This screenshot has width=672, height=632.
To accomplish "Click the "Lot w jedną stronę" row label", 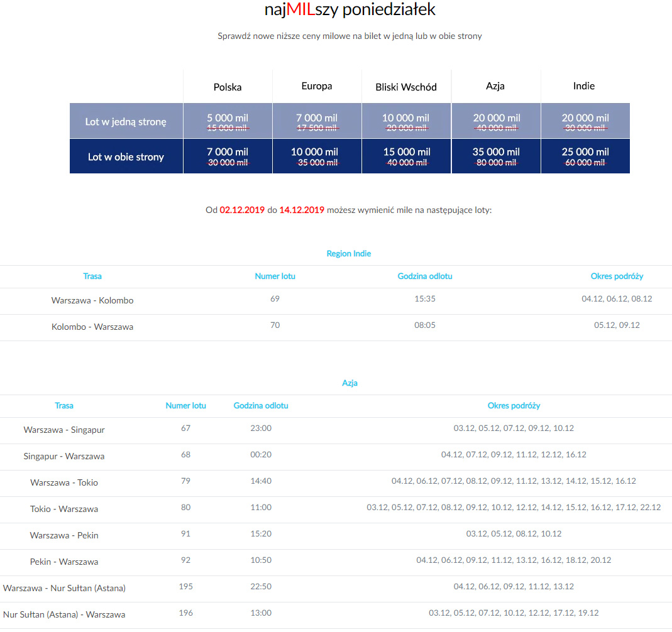I will [126, 122].
